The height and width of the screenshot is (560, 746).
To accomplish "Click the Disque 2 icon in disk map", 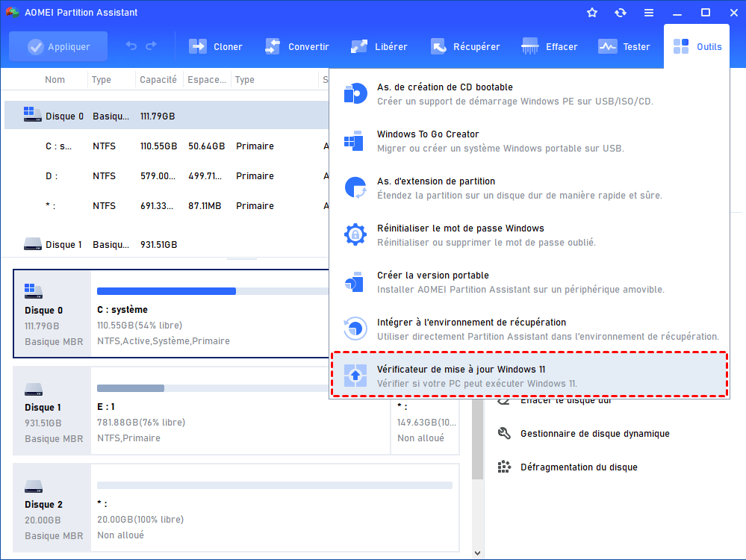I will [x=34, y=486].
